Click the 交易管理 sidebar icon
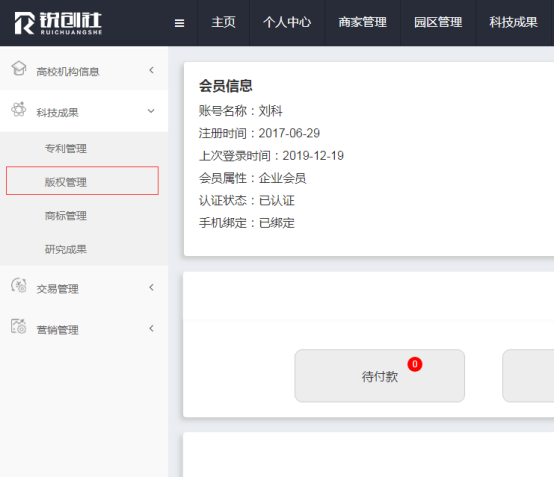The height and width of the screenshot is (478, 554). (x=19, y=286)
